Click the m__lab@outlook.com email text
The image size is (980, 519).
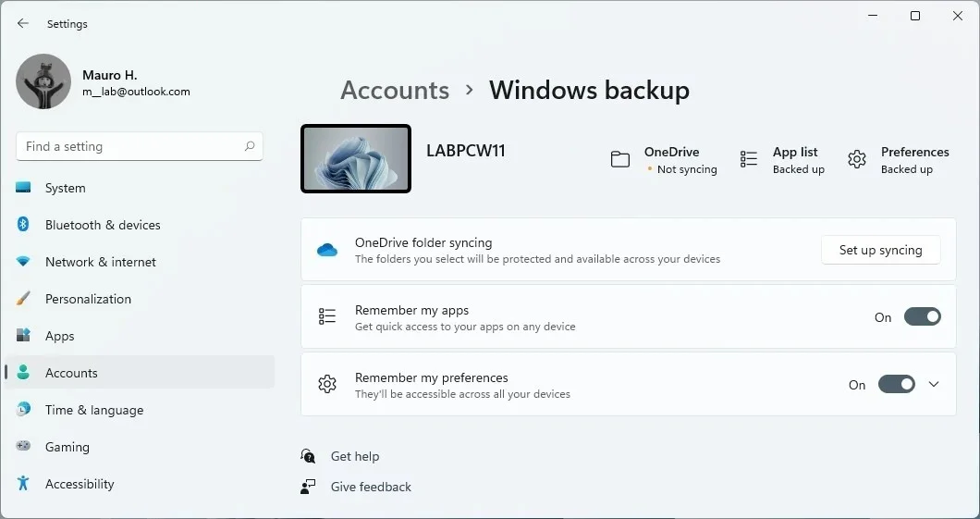(136, 92)
